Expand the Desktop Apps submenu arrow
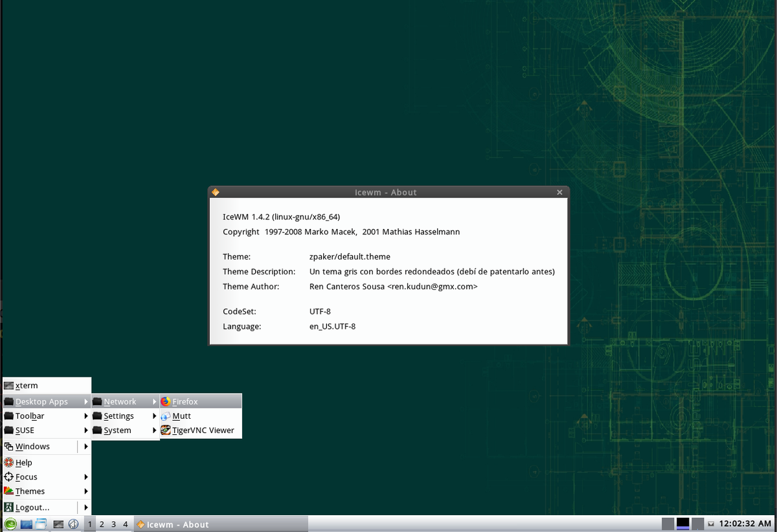This screenshot has width=777, height=532. [85, 401]
